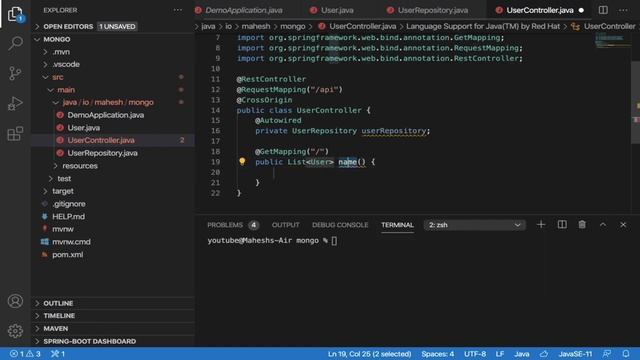Open the Output panel tab
The height and width of the screenshot is (360, 640).
[286, 225]
